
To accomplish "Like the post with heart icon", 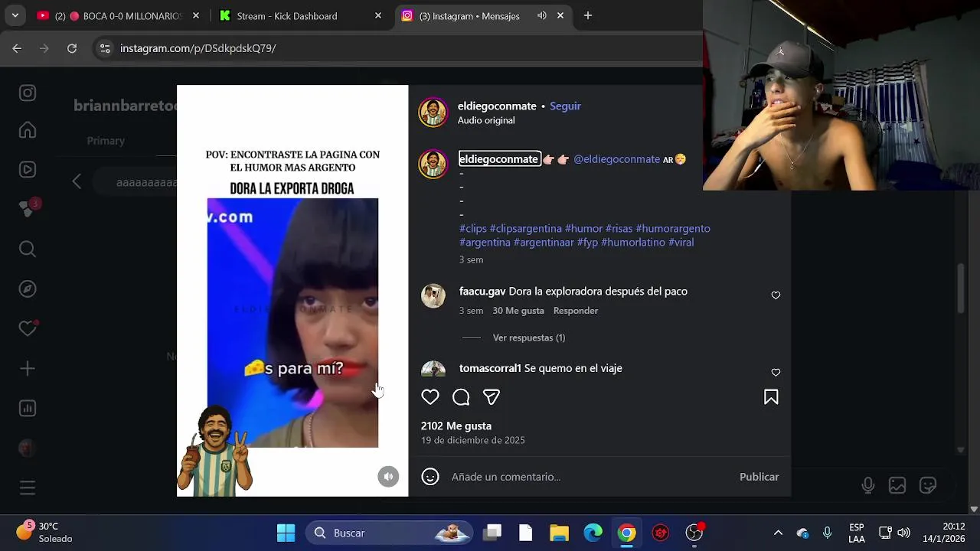I will click(x=430, y=397).
